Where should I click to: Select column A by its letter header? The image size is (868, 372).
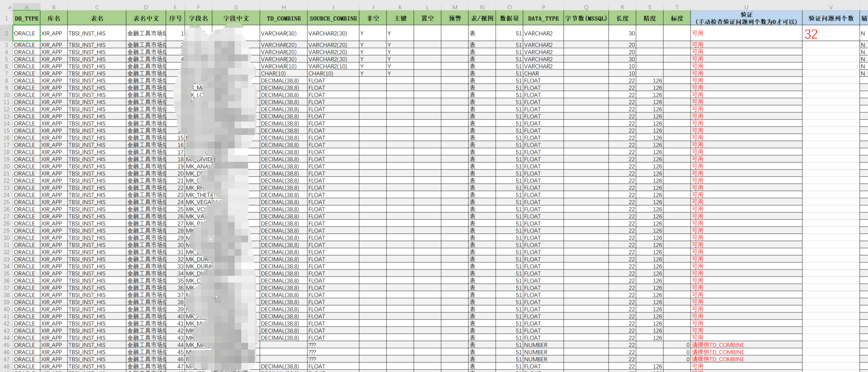pos(26,7)
